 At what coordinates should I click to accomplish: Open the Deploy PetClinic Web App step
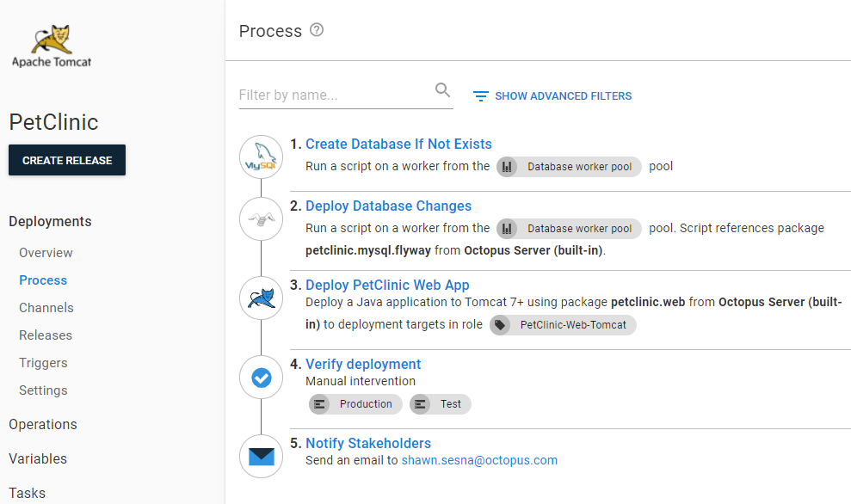[387, 285]
